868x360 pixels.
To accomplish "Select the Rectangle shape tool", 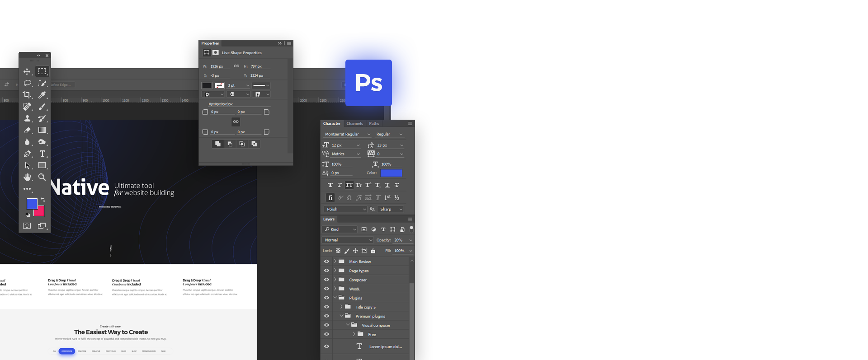I will [42, 165].
